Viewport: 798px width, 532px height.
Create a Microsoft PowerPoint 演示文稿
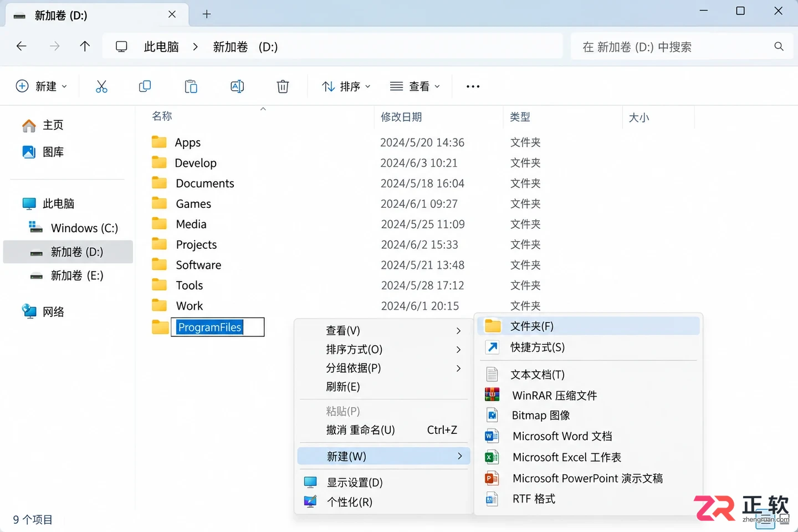click(589, 478)
